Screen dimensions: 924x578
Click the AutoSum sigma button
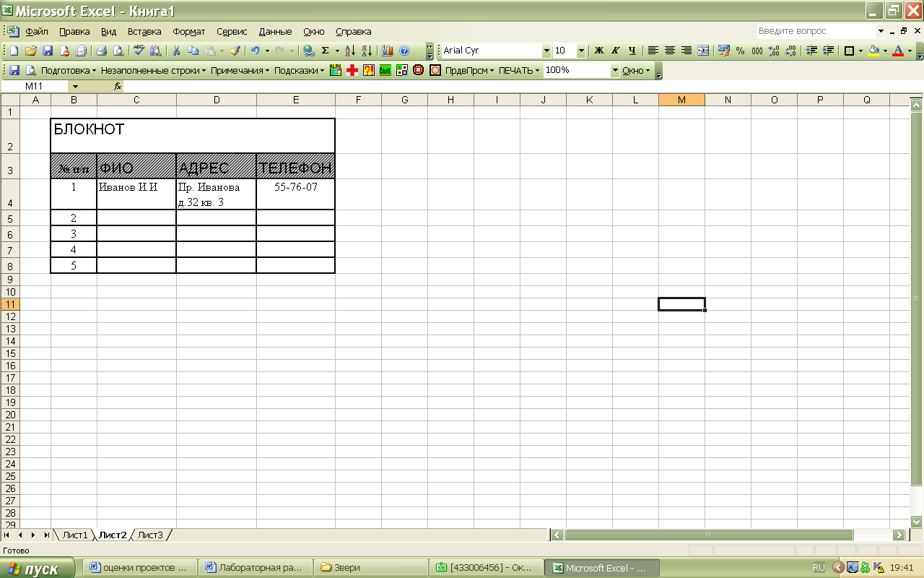click(326, 51)
